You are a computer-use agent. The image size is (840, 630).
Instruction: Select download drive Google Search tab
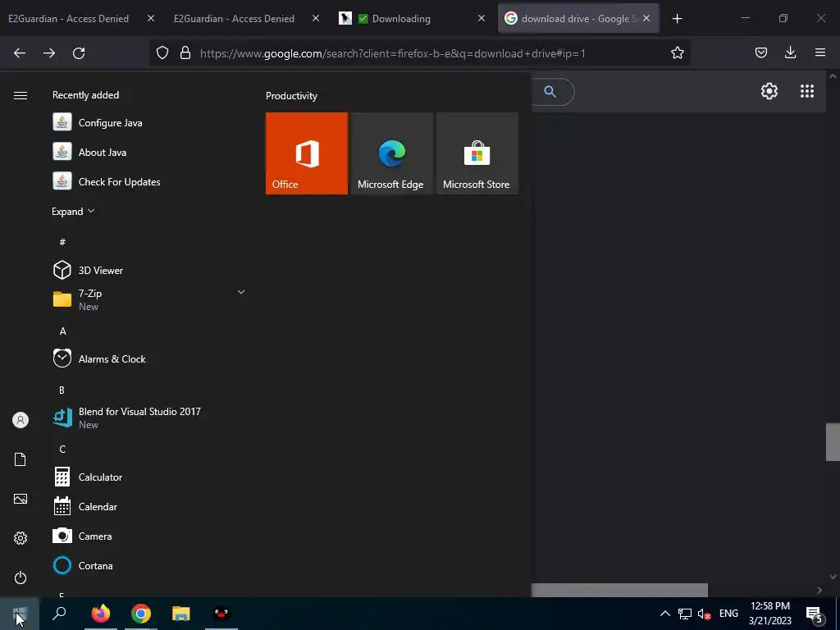pyautogui.click(x=578, y=19)
